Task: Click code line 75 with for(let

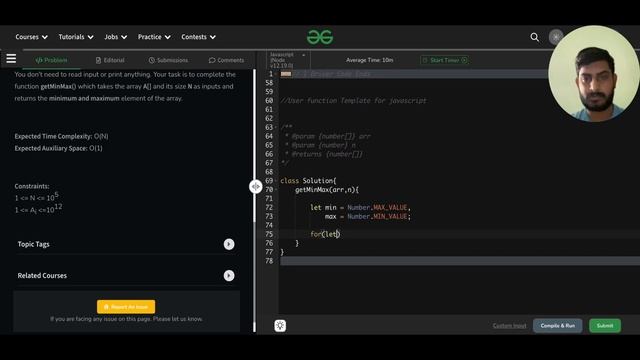Action: [x=325, y=234]
